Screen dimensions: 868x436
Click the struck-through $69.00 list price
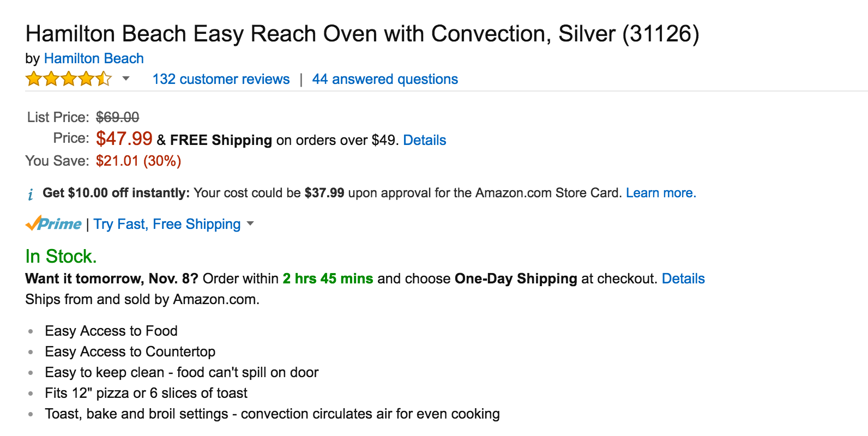click(117, 117)
